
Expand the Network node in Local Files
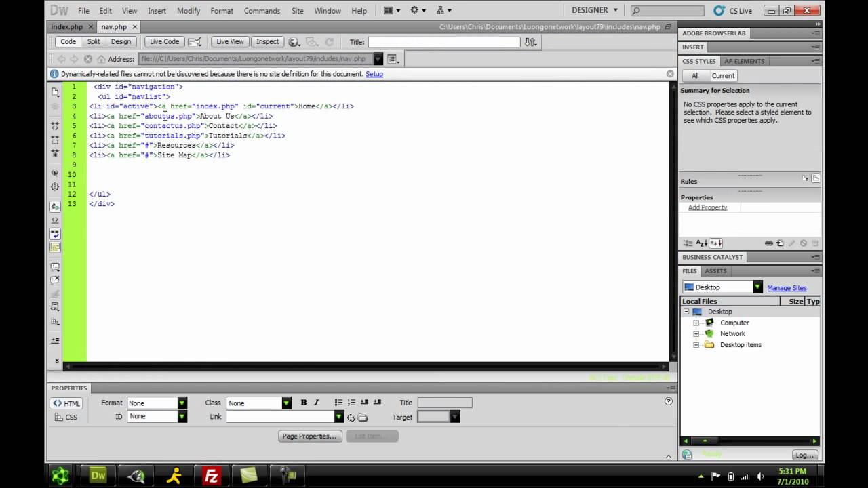[696, 333]
